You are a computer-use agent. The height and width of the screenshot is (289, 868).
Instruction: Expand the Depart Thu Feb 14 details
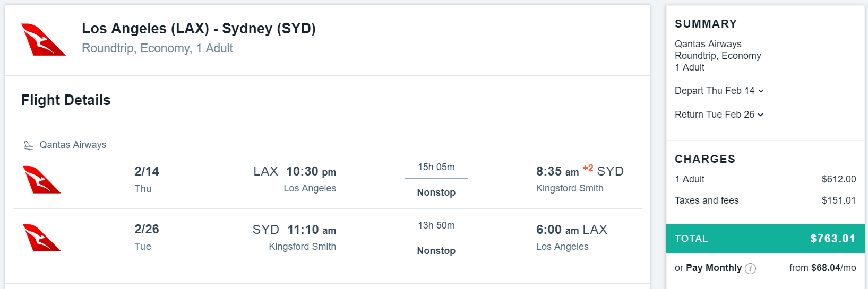point(719,91)
